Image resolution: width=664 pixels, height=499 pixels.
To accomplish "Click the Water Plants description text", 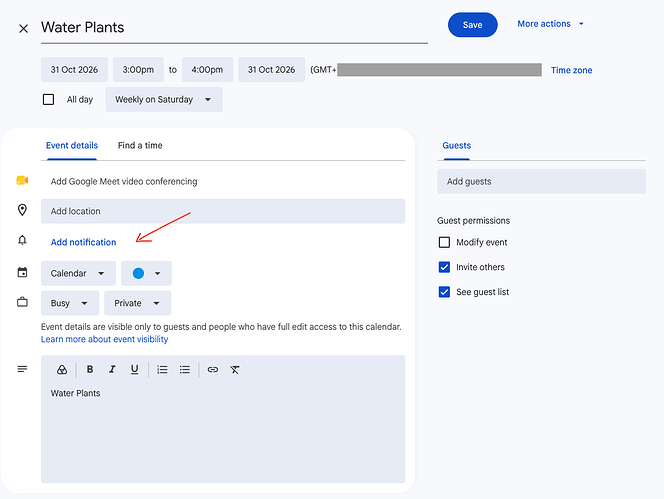I will pos(75,393).
